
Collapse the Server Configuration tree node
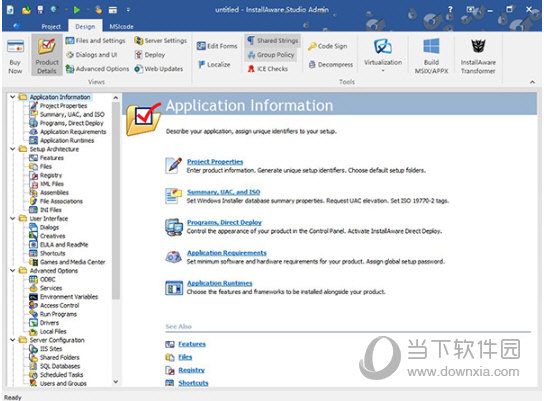[12, 340]
